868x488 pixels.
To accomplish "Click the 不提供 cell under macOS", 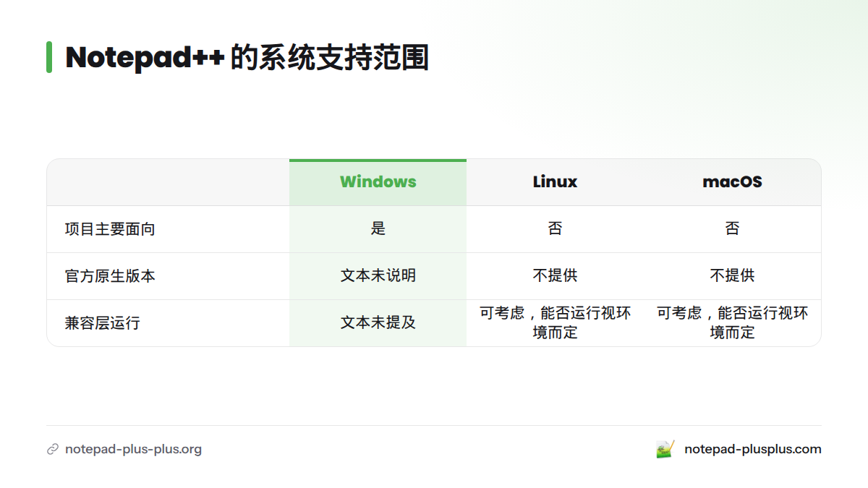I will tap(732, 276).
